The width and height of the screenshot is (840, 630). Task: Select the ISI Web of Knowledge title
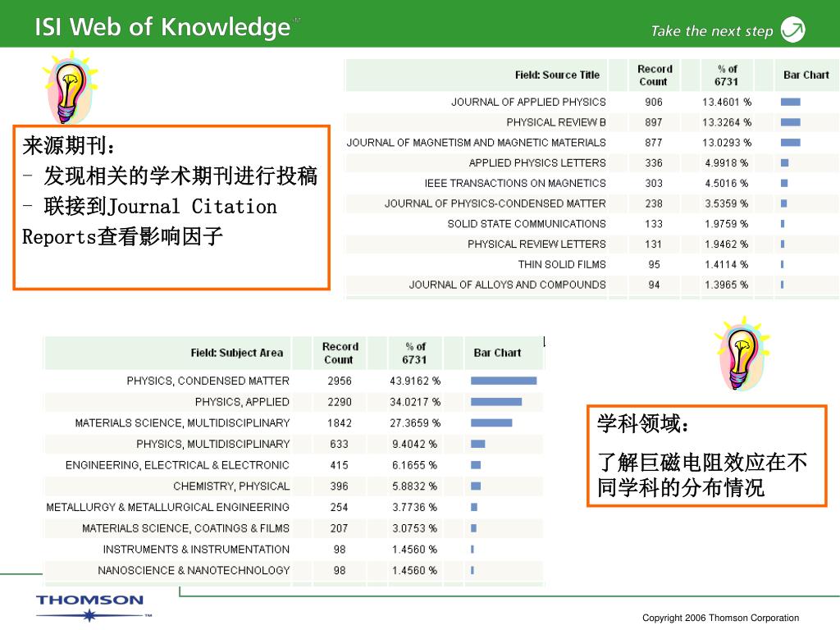click(x=162, y=26)
